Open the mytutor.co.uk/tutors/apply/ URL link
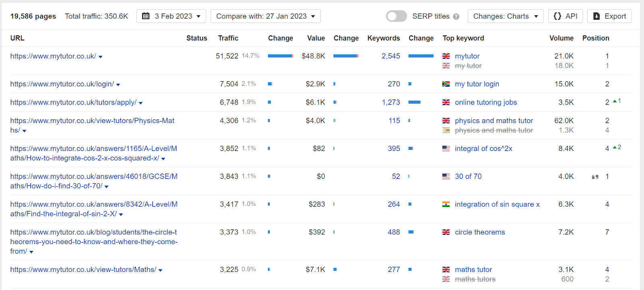This screenshot has height=290, width=644. [73, 102]
